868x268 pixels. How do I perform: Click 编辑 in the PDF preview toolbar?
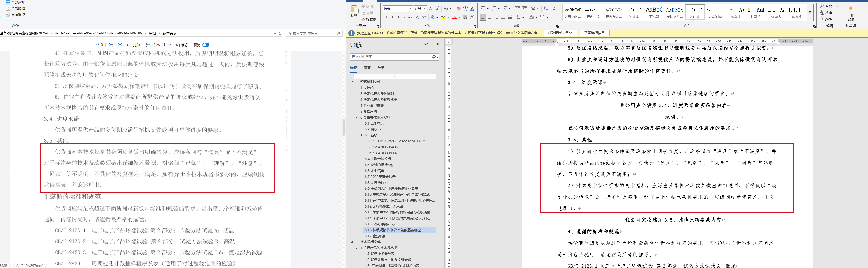coord(181,45)
